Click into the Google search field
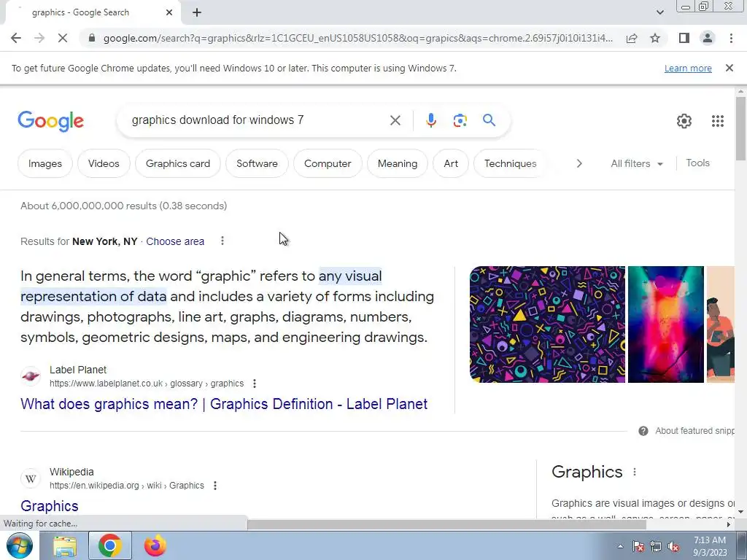Viewport: 747px width, 560px height. [255, 120]
